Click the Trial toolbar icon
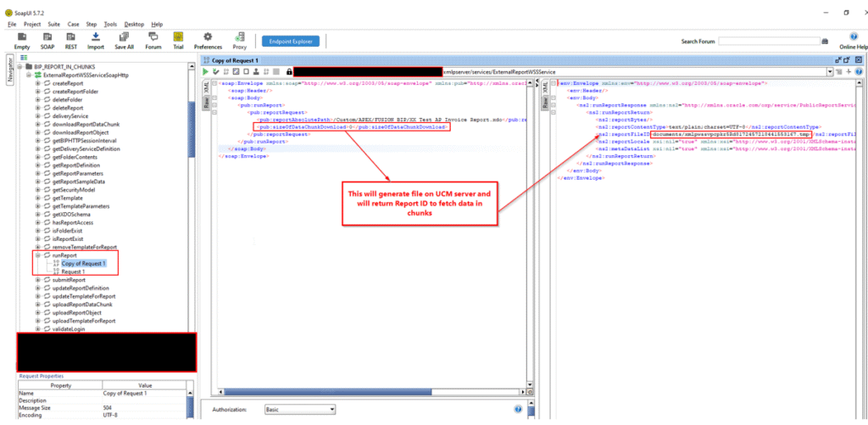The height and width of the screenshot is (425, 868). point(178,36)
